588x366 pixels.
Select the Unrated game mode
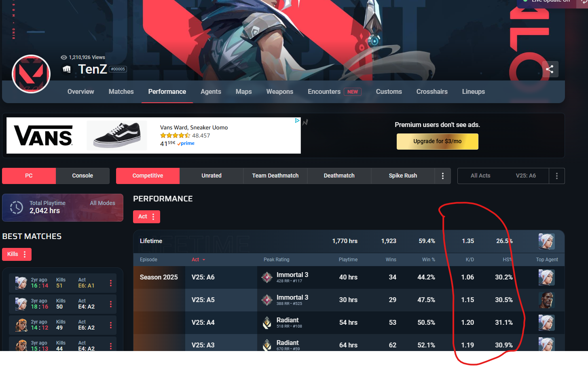click(212, 176)
